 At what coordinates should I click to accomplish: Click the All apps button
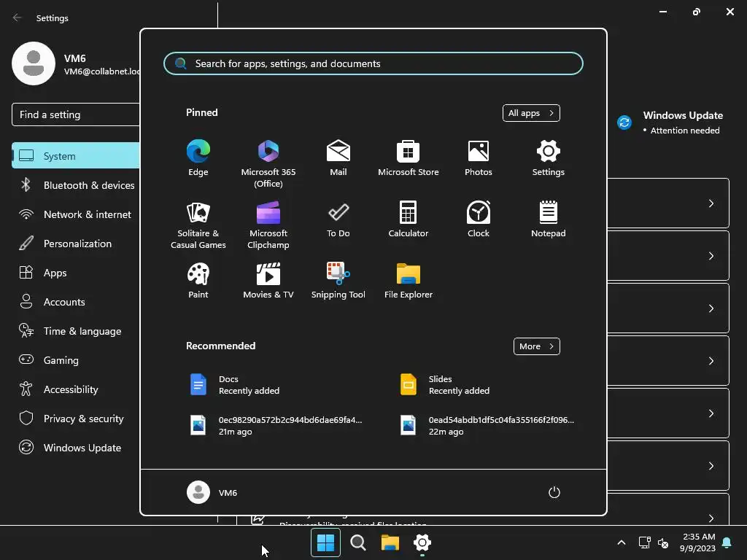[531, 113]
